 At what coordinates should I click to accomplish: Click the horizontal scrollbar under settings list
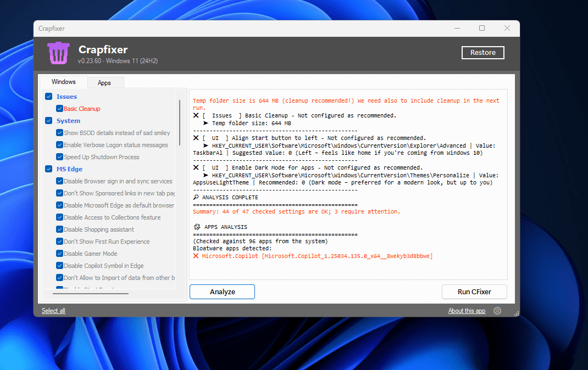pyautogui.click(x=91, y=294)
